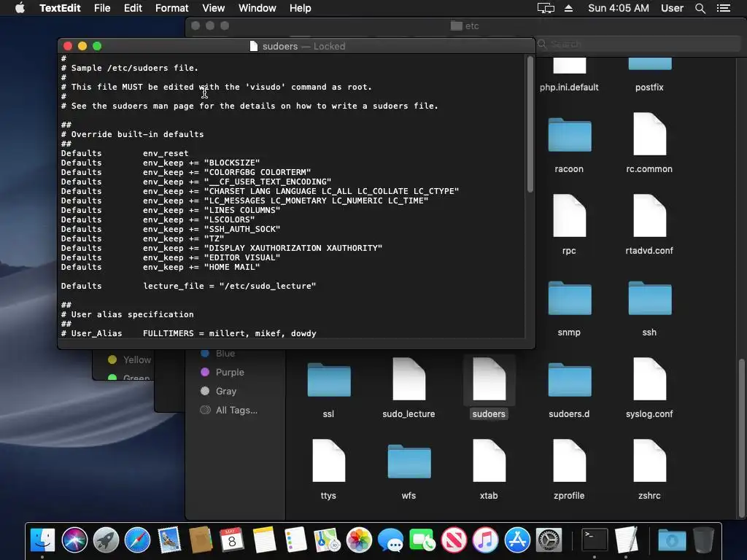This screenshot has width=747, height=560.
Task: Launch Siri from the Dock
Action: click(x=74, y=540)
